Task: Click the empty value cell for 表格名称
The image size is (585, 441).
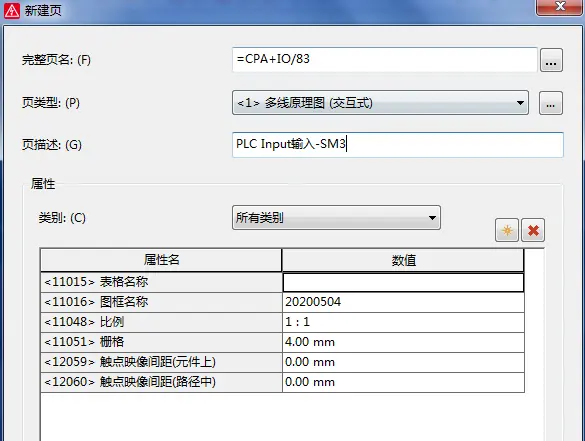Action: tap(403, 282)
